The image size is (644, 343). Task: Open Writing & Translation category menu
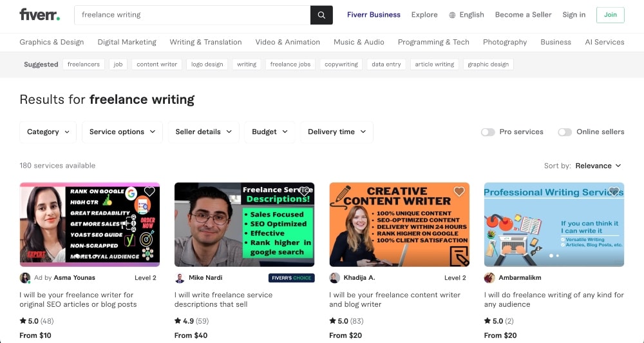click(205, 42)
